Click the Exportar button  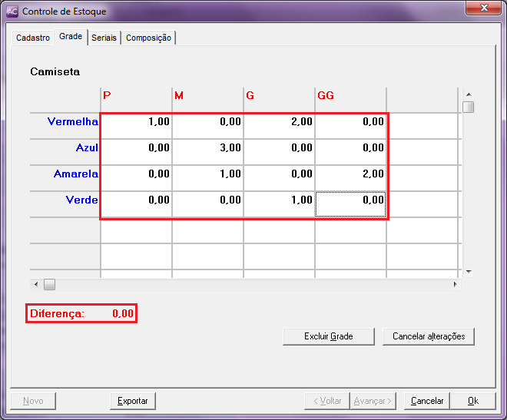(133, 401)
